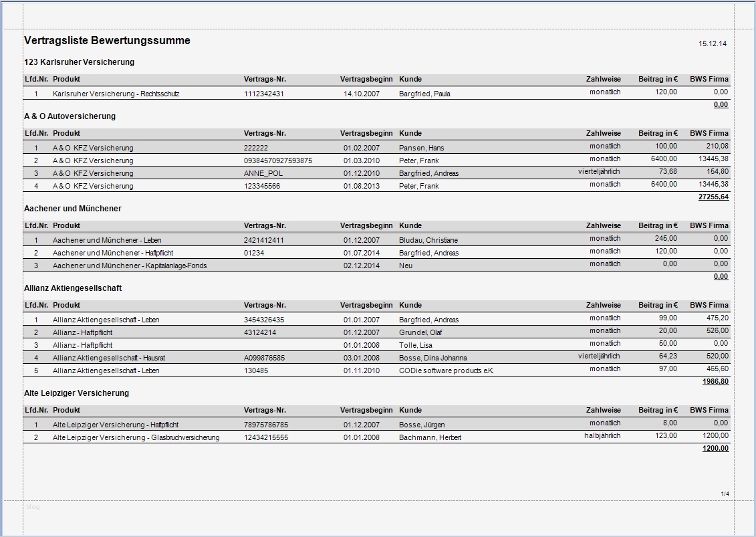Image resolution: width=756 pixels, height=537 pixels.
Task: Click Aachener und Münchener - Leben product
Action: point(107,240)
